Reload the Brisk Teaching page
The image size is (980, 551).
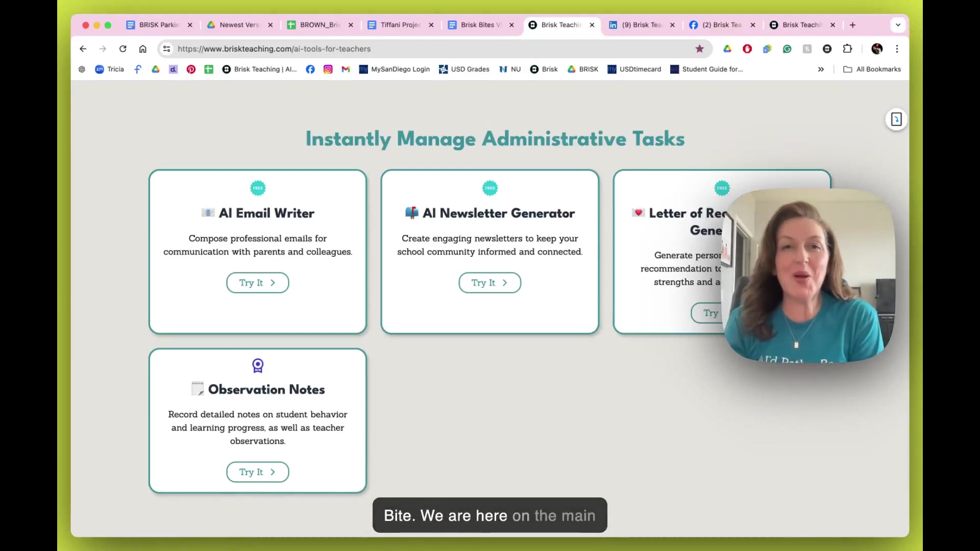point(122,48)
